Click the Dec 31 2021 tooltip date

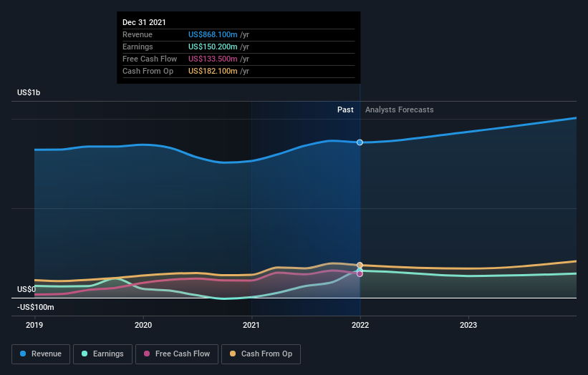point(144,22)
